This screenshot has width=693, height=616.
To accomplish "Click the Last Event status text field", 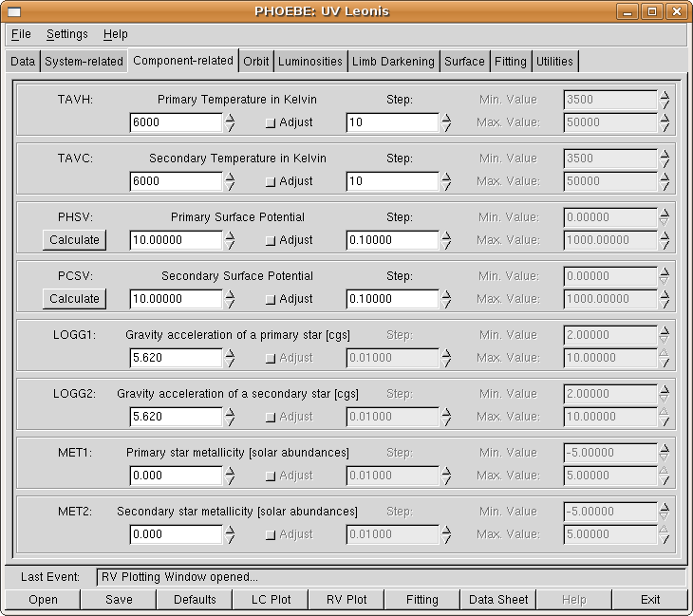I will click(391, 577).
